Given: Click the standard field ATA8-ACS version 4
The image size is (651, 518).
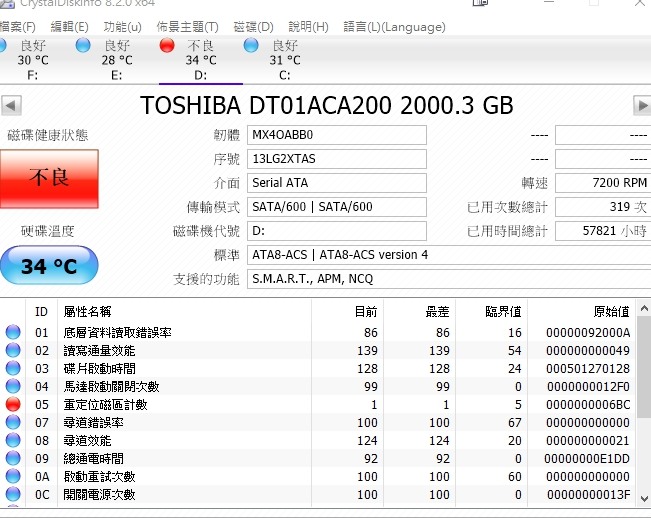Looking at the screenshot, I should pos(449,255).
